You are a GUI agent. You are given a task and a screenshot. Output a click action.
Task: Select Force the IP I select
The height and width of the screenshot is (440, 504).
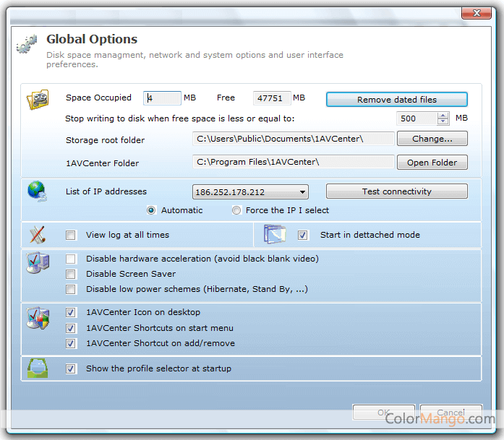pos(236,210)
